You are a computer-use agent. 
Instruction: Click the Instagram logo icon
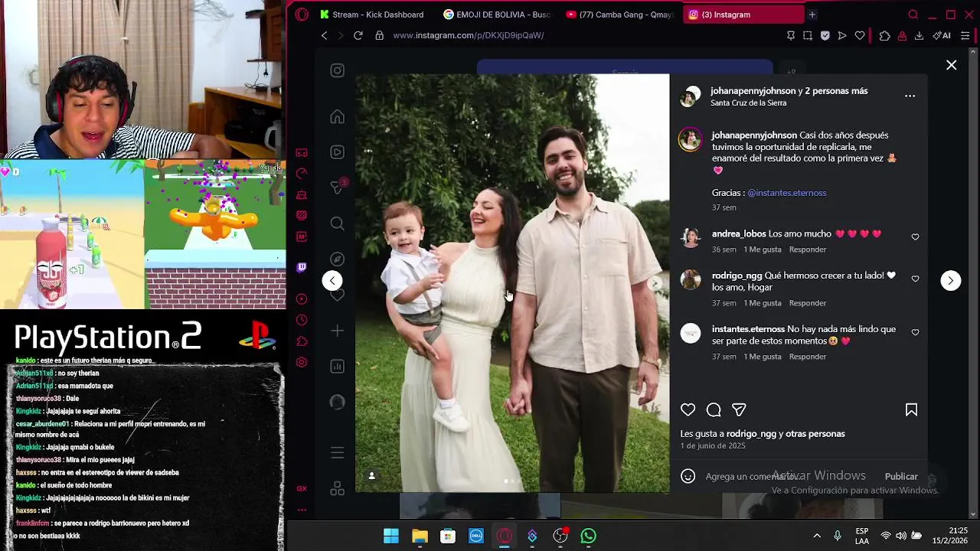point(337,70)
